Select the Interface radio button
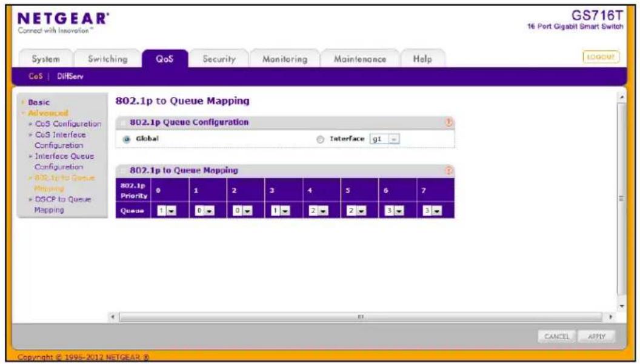This screenshot has width=640, height=364. pyautogui.click(x=321, y=139)
